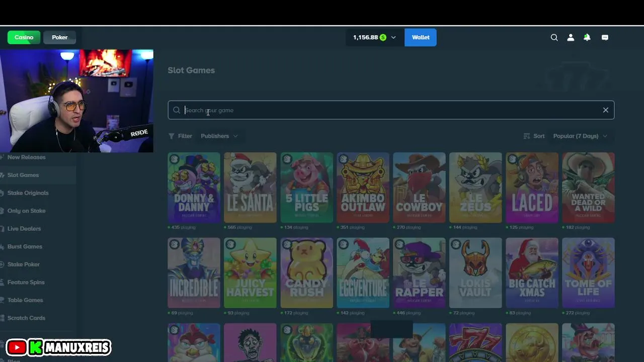644x362 pixels.
Task: Click the Wallet button
Action: [421, 37]
